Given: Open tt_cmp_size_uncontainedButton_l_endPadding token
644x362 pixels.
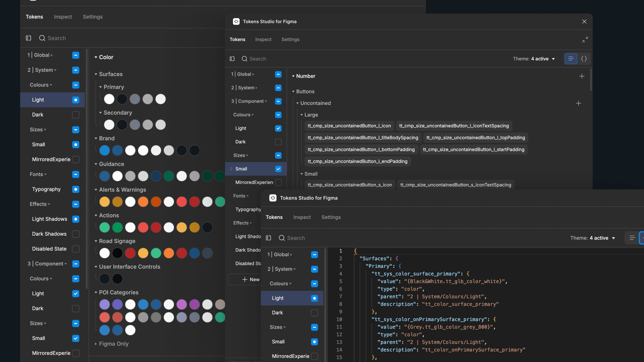Looking at the screenshot, I should point(358,161).
